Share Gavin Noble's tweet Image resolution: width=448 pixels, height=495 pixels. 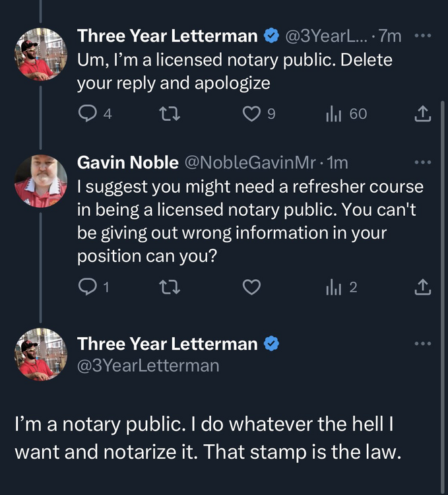422,286
